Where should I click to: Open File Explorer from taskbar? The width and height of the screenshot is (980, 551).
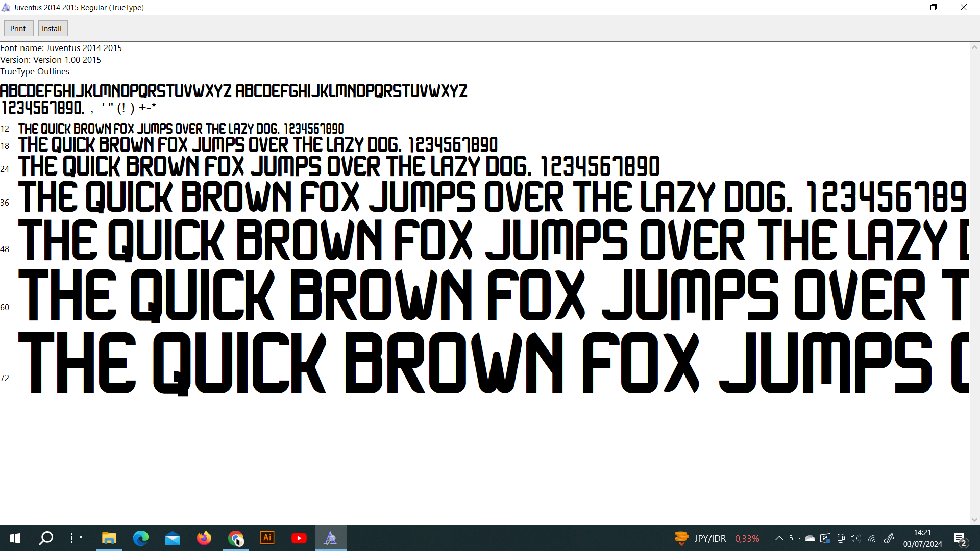109,538
